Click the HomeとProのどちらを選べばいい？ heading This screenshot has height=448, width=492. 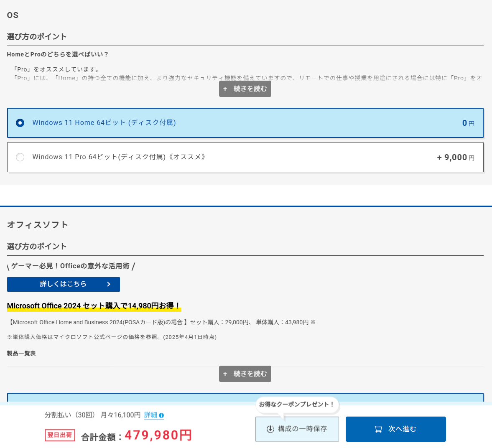(x=58, y=54)
